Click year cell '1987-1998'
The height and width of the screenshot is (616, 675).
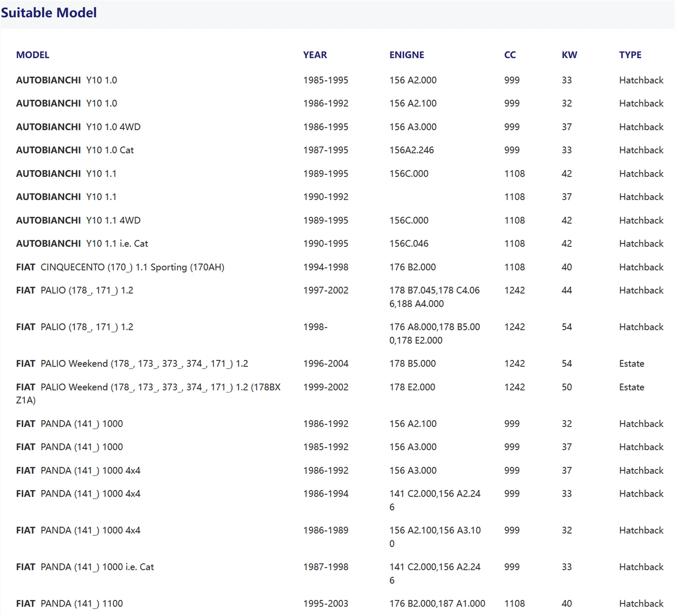click(x=326, y=567)
